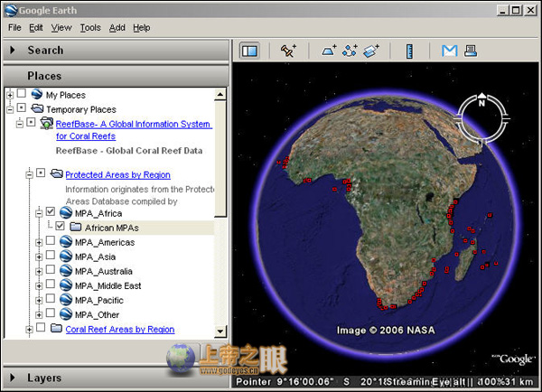Screen dimensions: 542x392
Task: Collapse the ReefBase tree node
Action: 20,124
